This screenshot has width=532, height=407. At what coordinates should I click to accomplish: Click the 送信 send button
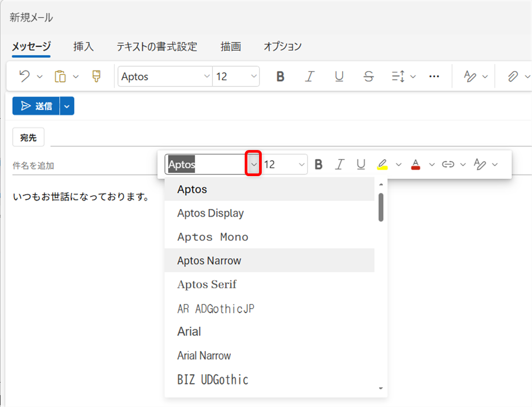click(36, 106)
